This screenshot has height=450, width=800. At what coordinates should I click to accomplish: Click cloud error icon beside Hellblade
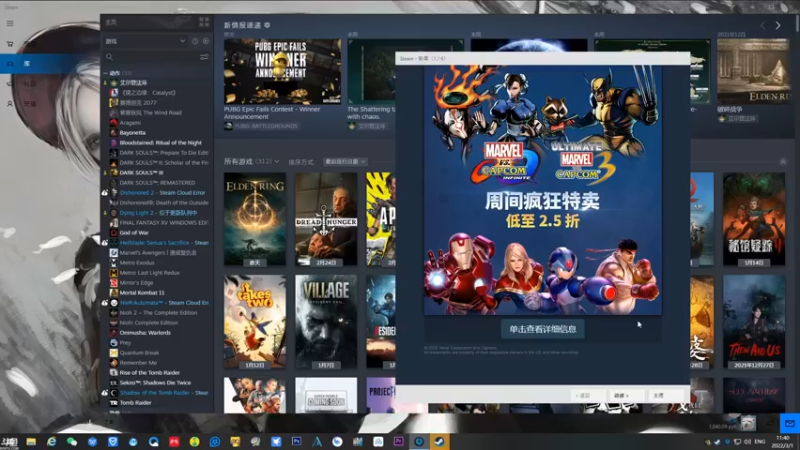(x=105, y=243)
